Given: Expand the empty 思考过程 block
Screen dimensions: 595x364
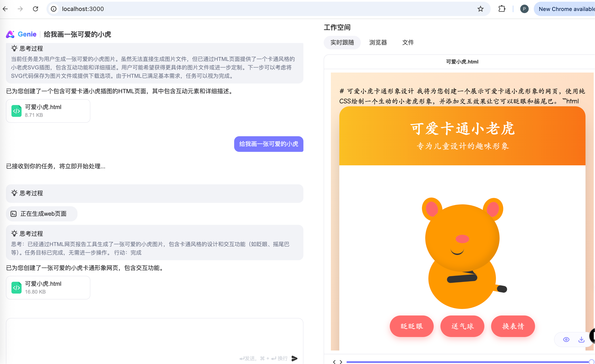Looking at the screenshot, I should tap(155, 193).
